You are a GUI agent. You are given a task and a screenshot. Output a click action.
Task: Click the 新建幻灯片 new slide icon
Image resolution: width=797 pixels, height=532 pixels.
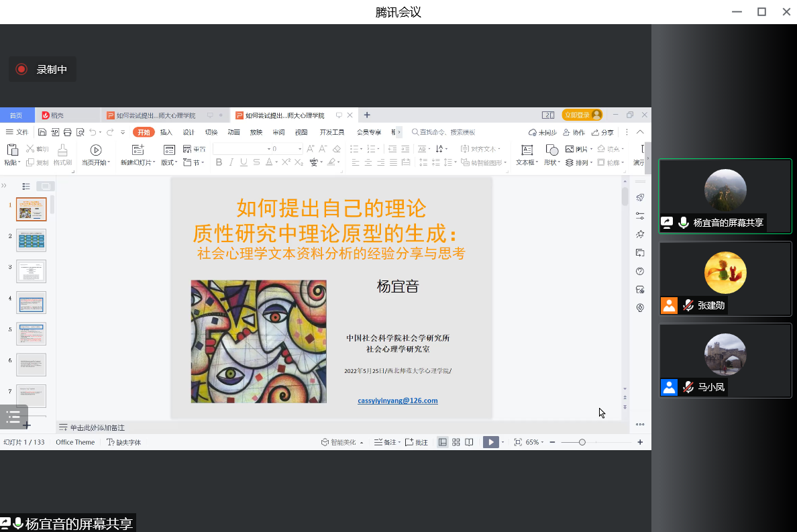(138, 150)
